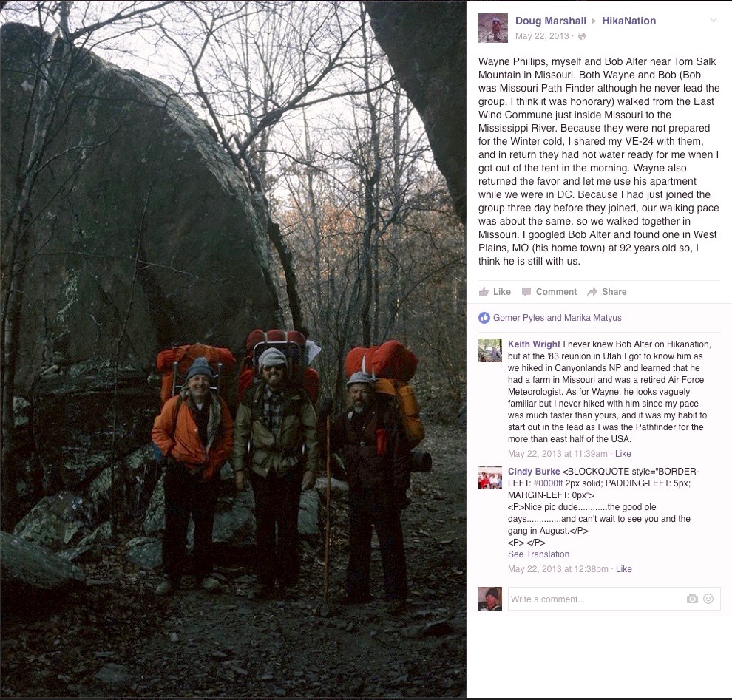Open the HikaNation group link
732x700 pixels.
pyautogui.click(x=628, y=21)
